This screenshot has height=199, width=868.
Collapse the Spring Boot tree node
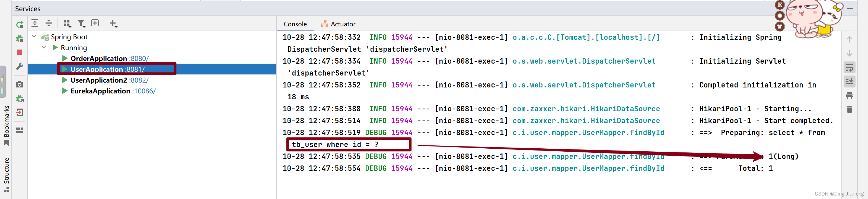tap(34, 36)
